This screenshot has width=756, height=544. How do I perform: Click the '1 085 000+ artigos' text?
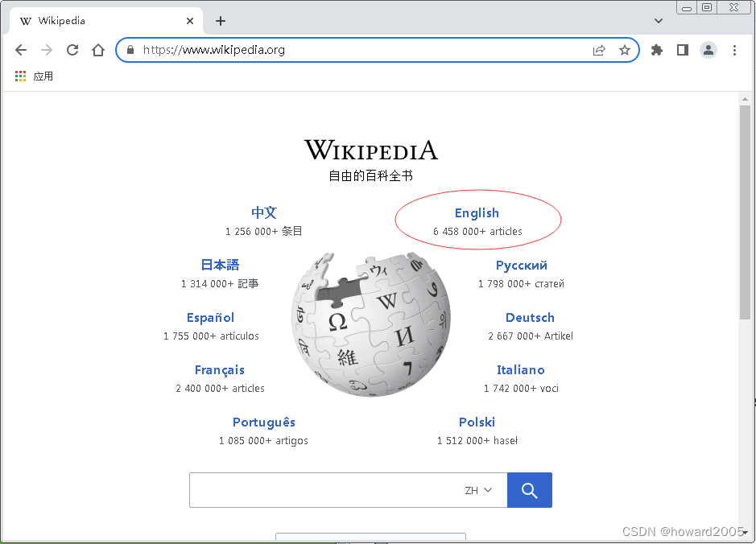coord(263,440)
